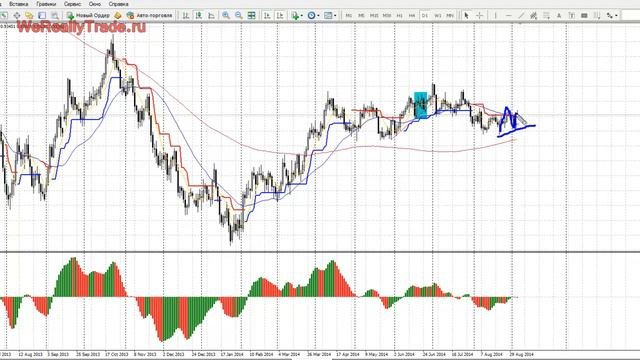Select the trendline drawing tool
This screenshot has width=640, height=360.
(x=521, y=16)
